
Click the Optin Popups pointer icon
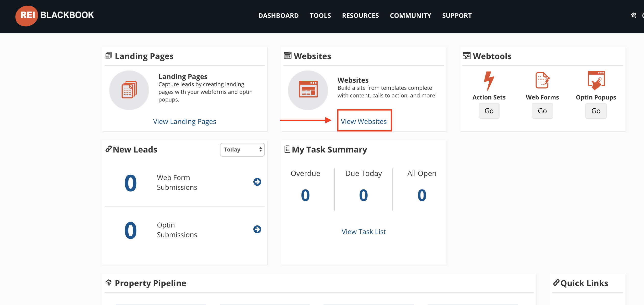coord(596,81)
